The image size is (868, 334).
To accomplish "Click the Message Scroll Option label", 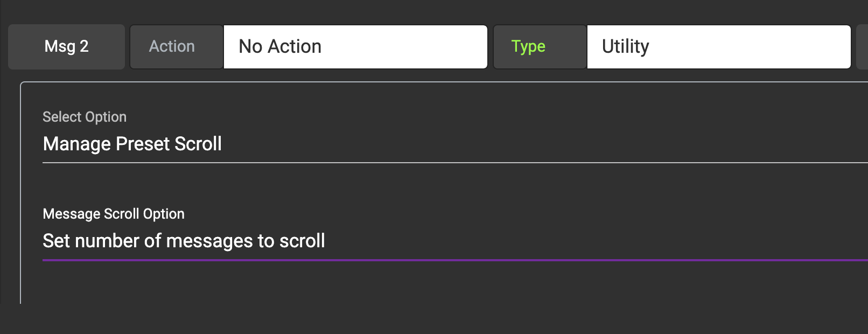I will pos(114,214).
